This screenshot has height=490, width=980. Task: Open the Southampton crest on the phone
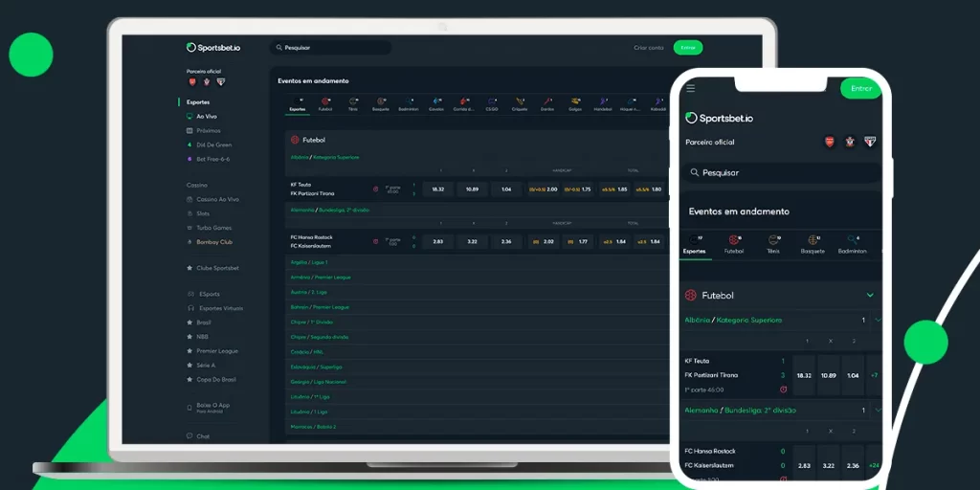click(850, 142)
